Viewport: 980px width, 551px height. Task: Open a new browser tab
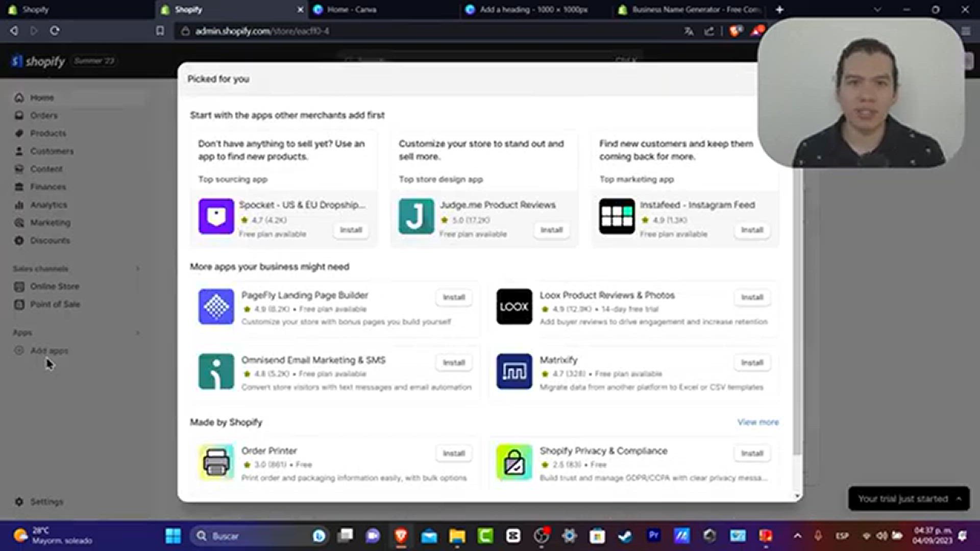(x=779, y=9)
